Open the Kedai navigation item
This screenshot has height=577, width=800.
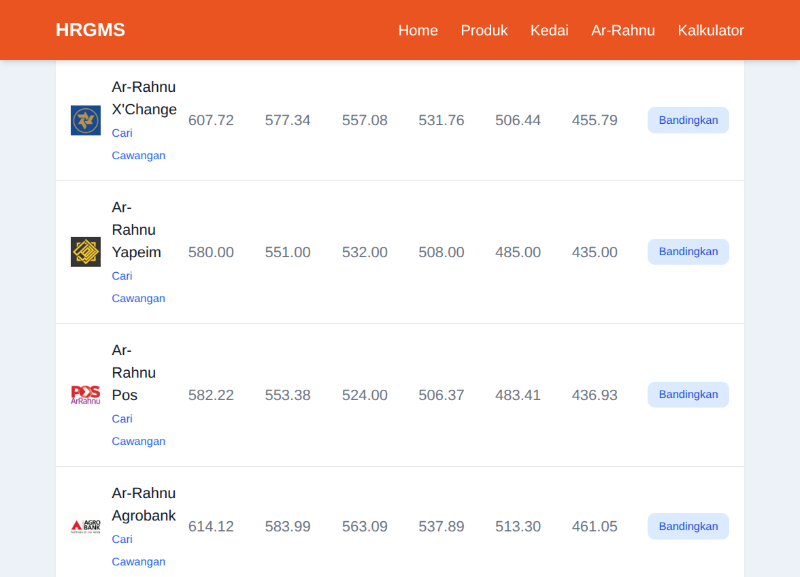pos(549,30)
